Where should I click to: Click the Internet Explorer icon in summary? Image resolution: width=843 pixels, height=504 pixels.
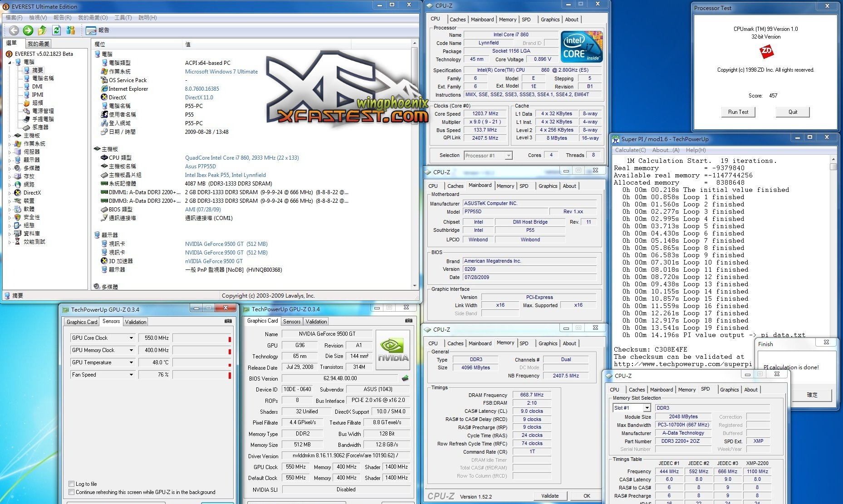click(104, 89)
